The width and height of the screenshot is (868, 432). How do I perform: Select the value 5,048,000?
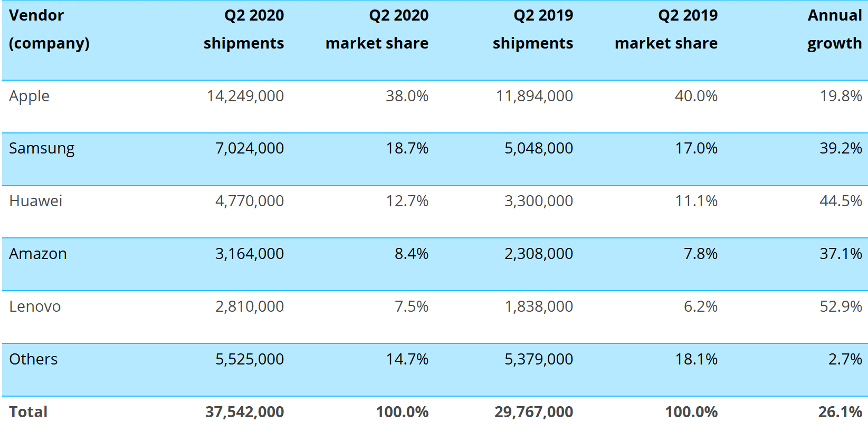(539, 148)
